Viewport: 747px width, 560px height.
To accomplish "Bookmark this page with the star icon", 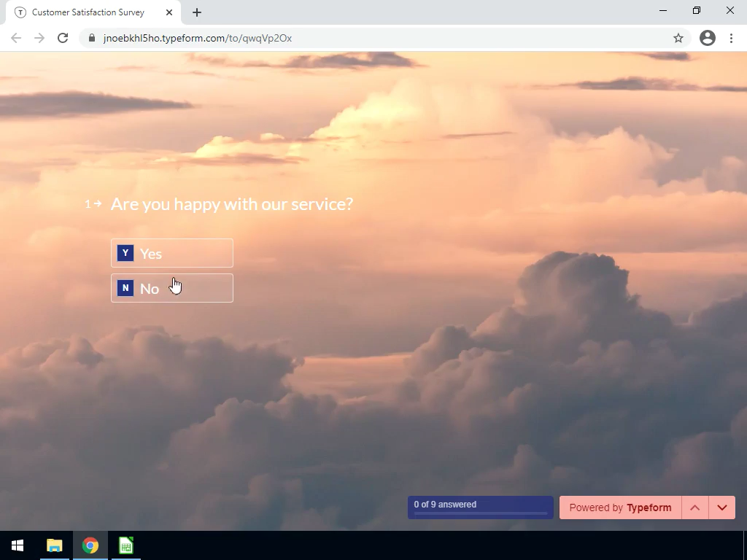I will pyautogui.click(x=678, y=38).
